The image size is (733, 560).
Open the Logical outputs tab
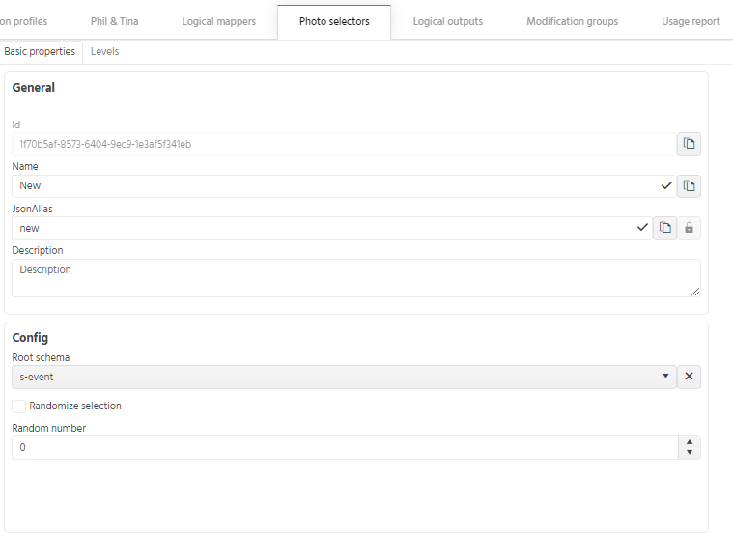(x=448, y=21)
